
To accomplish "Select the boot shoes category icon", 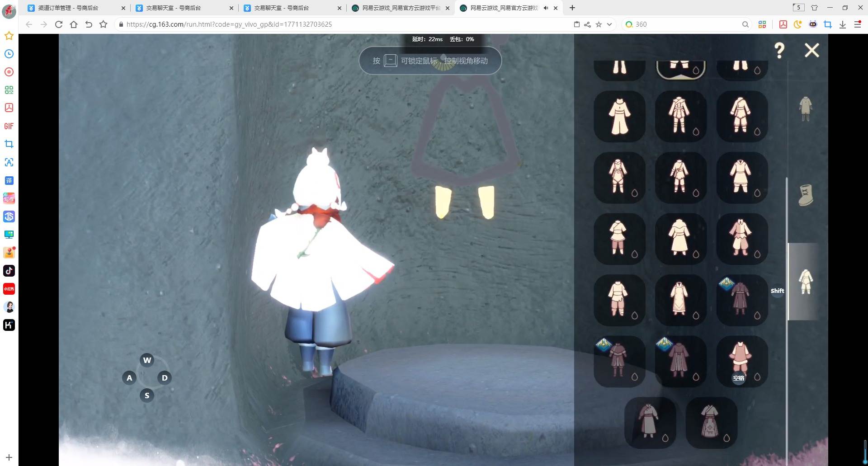I will click(x=805, y=195).
